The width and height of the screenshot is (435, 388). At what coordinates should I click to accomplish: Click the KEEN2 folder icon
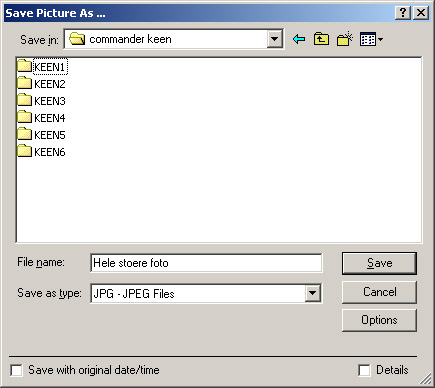pos(24,83)
